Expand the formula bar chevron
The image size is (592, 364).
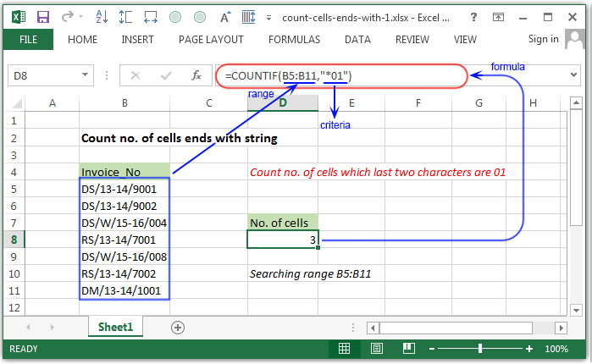coord(574,75)
